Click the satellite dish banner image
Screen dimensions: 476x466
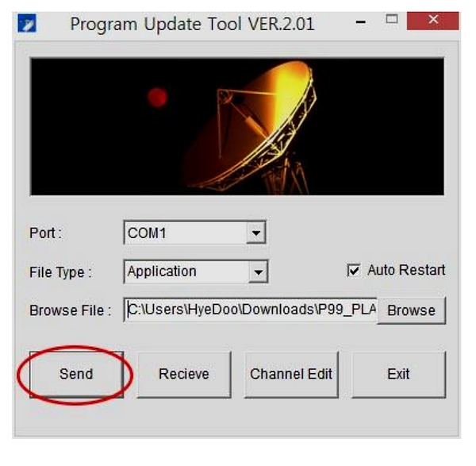click(237, 126)
